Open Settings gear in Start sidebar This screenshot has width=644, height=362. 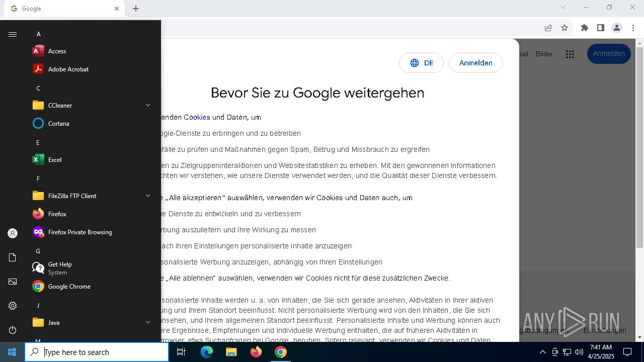point(13,306)
